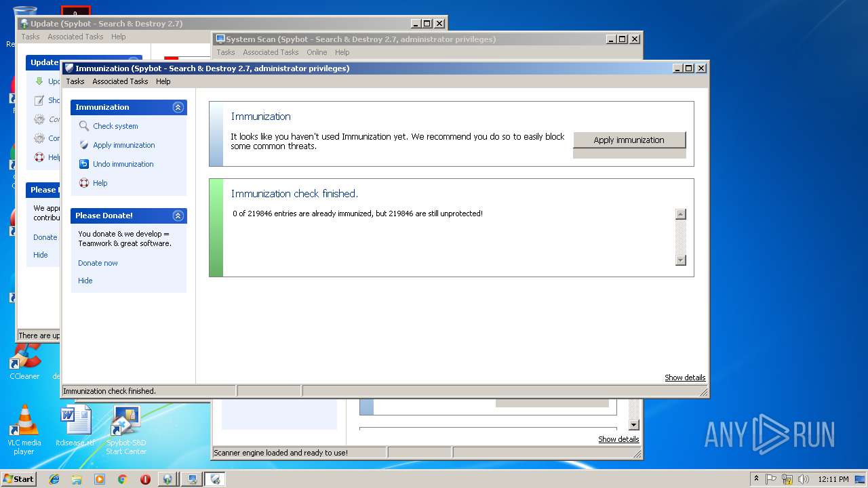Click the Undo immunization arrow icon
The image size is (868, 488).
[x=84, y=164]
